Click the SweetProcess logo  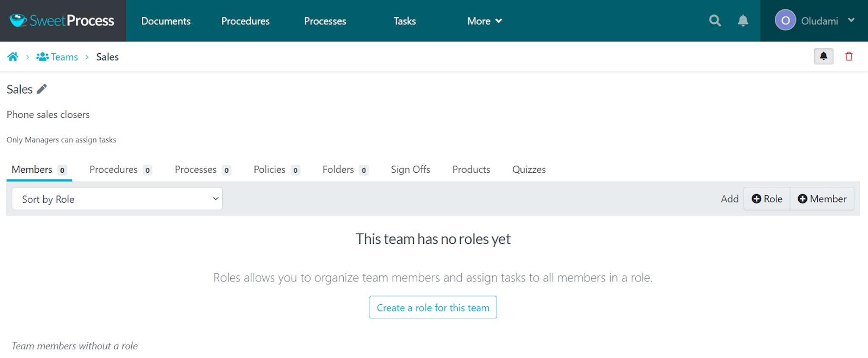[x=62, y=21]
